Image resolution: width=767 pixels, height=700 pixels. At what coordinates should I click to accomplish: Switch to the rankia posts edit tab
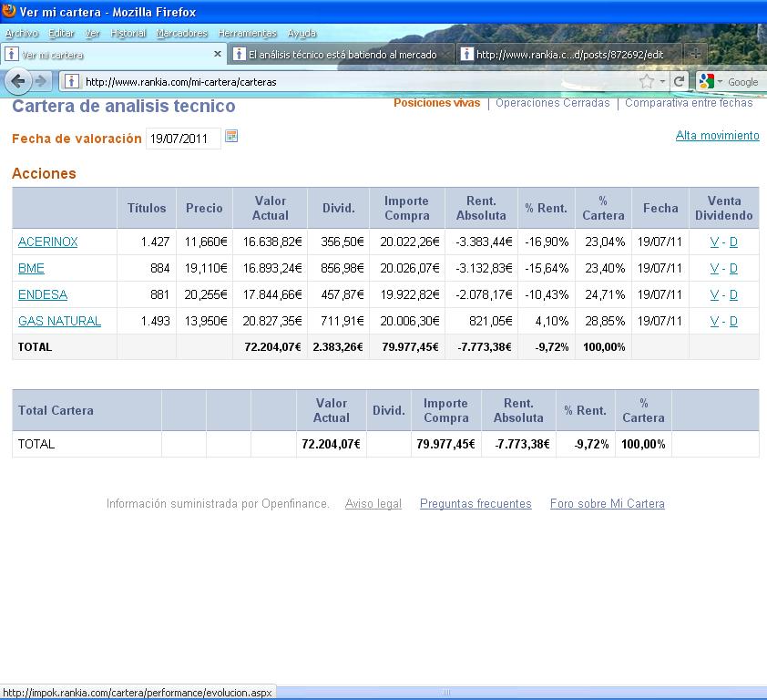(x=569, y=55)
